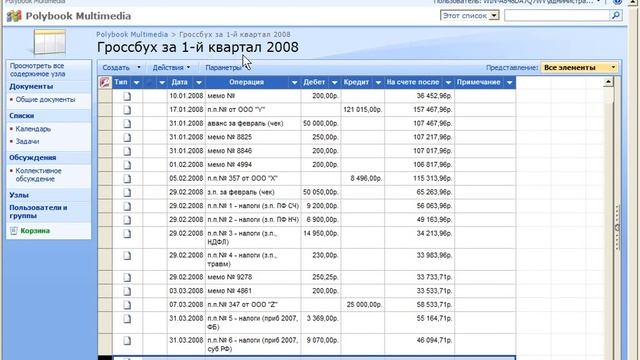This screenshot has height=360, width=640.
Task: Click the datasheet select-all corner icon
Action: point(105,82)
